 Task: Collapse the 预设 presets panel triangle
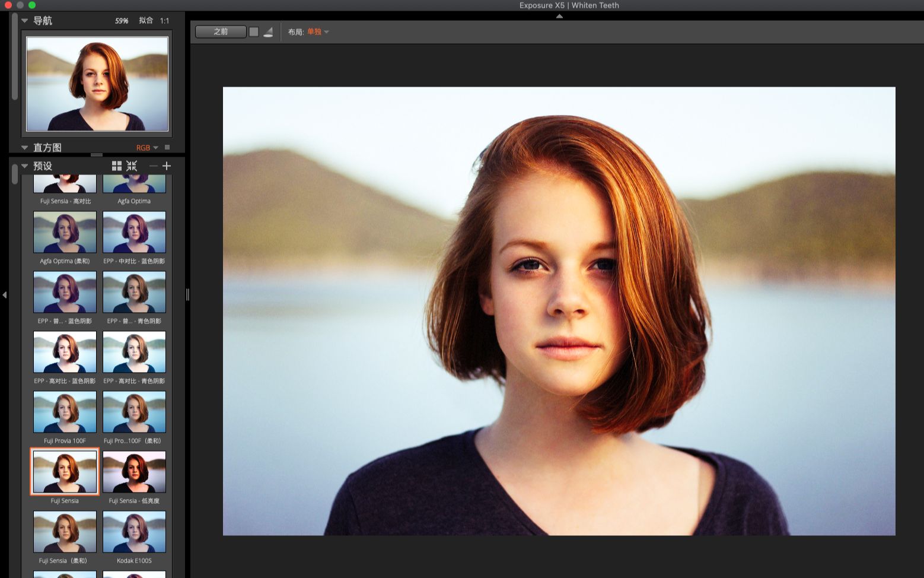pyautogui.click(x=25, y=166)
